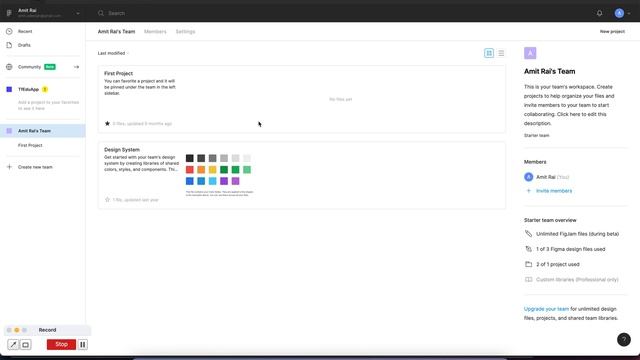Switch to the Settings tab
This screenshot has height=360, width=640.
click(185, 31)
